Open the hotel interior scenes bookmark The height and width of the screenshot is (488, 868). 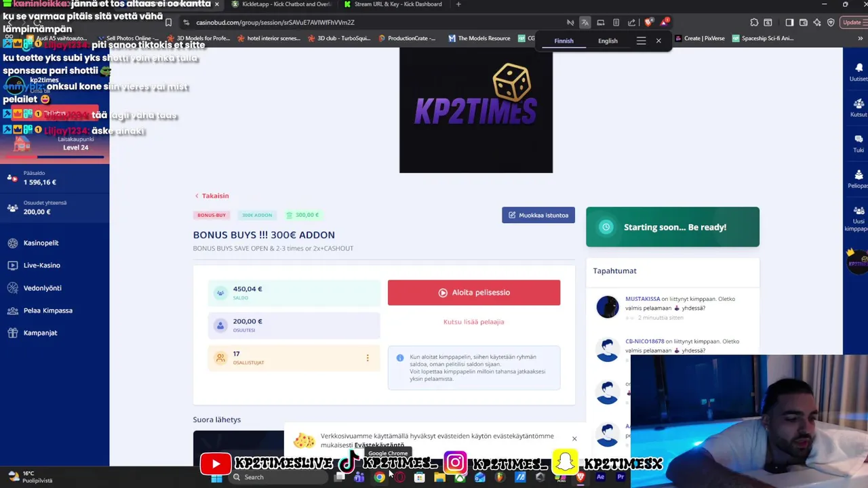click(x=269, y=39)
